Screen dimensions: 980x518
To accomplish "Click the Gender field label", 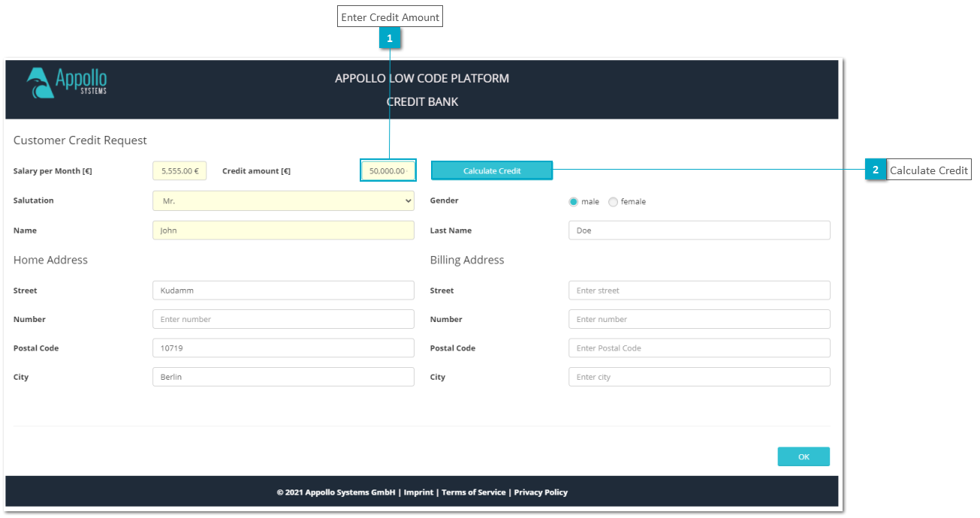I will [x=445, y=200].
